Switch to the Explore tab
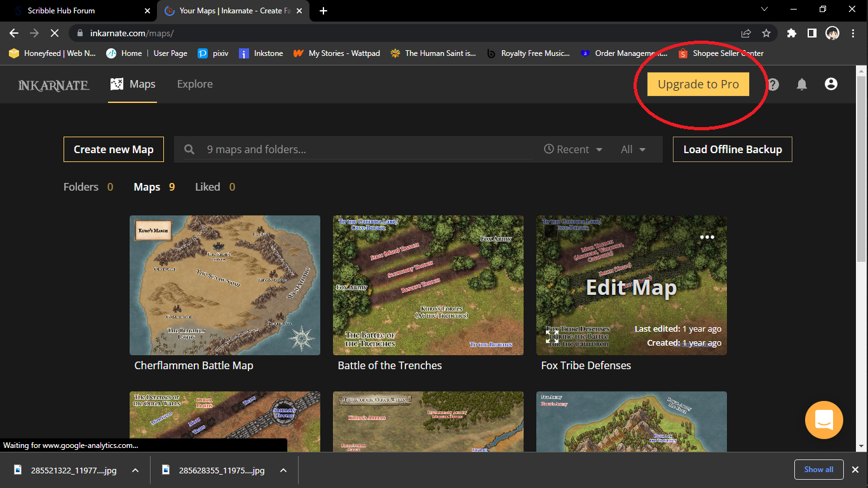868x488 pixels. click(194, 84)
